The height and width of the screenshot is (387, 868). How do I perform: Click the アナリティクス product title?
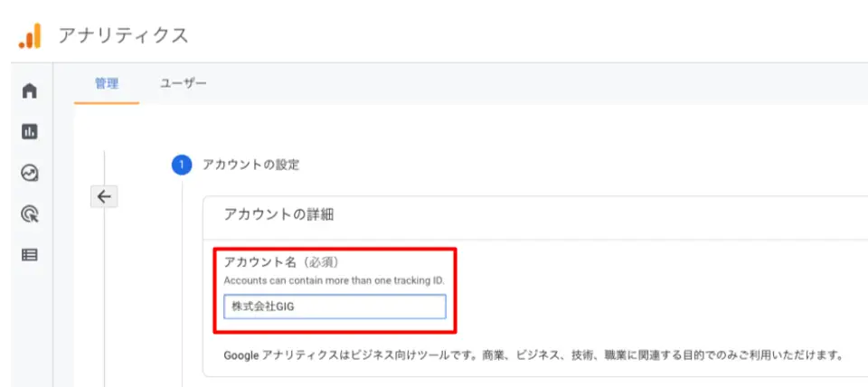(123, 35)
